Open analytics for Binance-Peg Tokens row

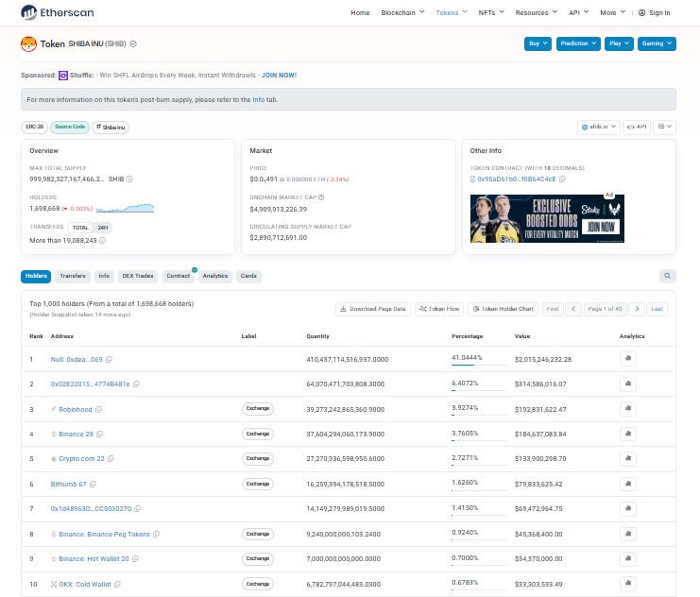tap(628, 534)
